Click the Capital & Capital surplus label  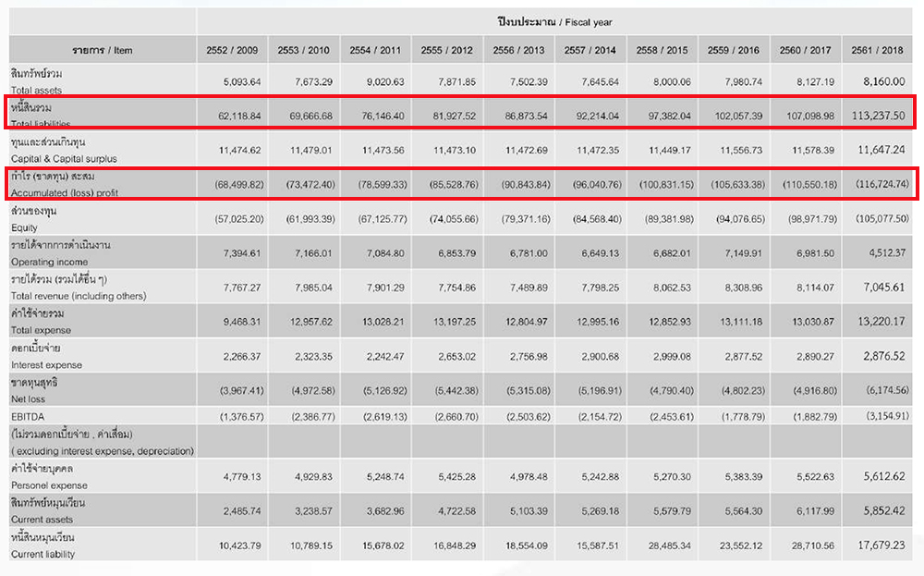64,158
